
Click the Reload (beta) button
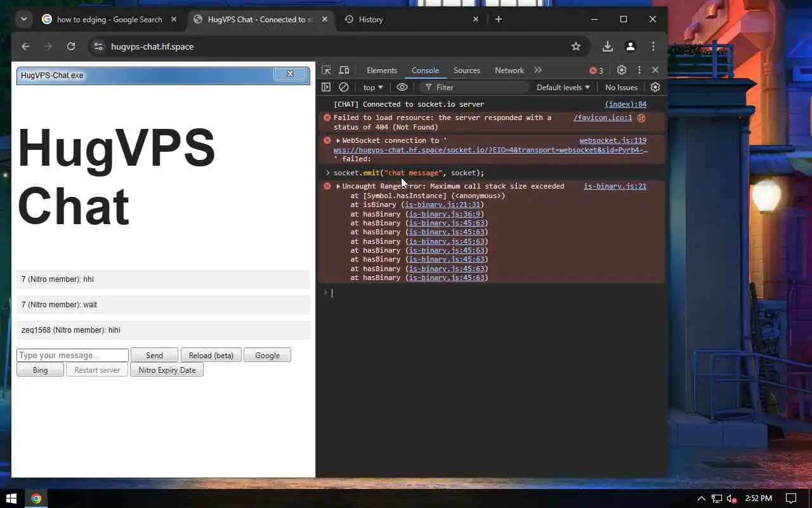click(211, 356)
